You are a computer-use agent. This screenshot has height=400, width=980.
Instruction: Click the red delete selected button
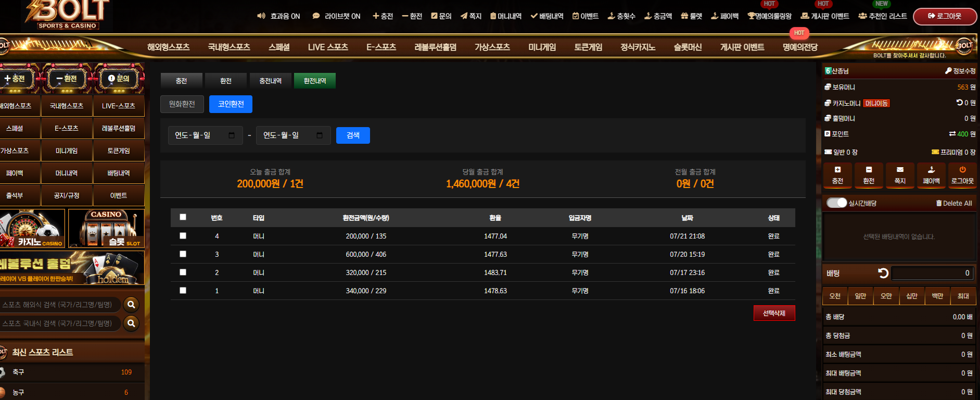click(774, 313)
